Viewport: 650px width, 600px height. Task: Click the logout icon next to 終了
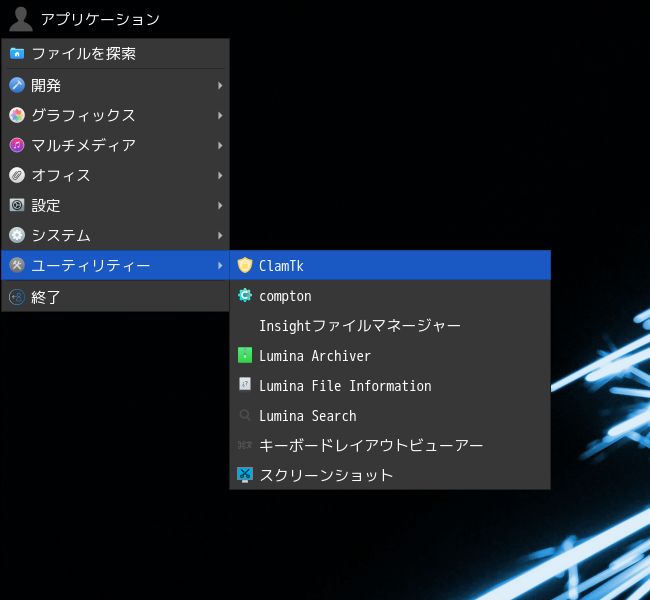17,297
